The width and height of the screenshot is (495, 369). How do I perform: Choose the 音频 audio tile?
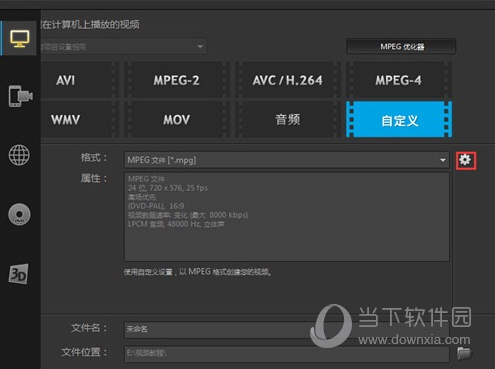(287, 119)
